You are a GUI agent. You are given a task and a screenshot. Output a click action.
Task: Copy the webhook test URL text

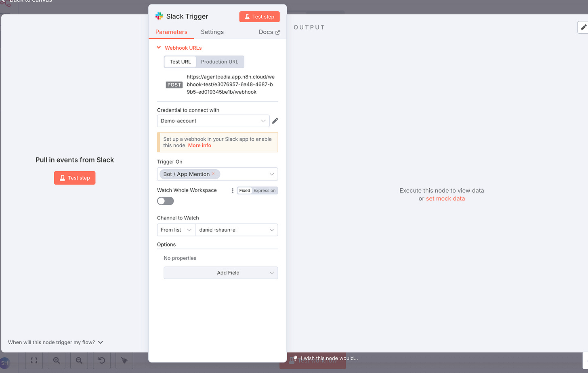tap(231, 84)
